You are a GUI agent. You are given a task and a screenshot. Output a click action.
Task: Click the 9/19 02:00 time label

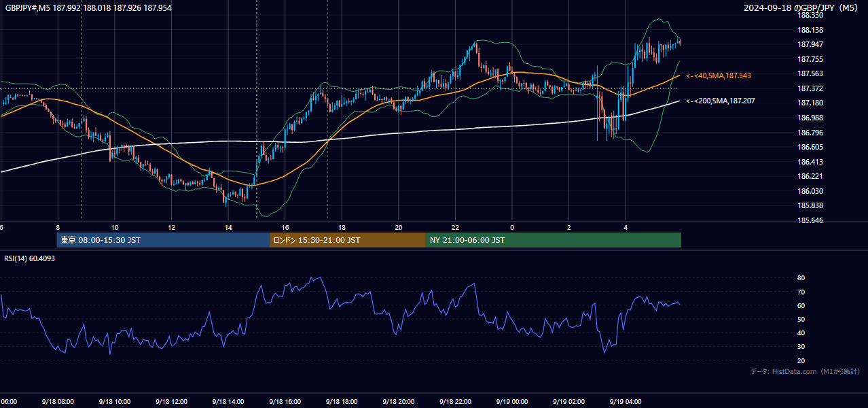point(569,402)
